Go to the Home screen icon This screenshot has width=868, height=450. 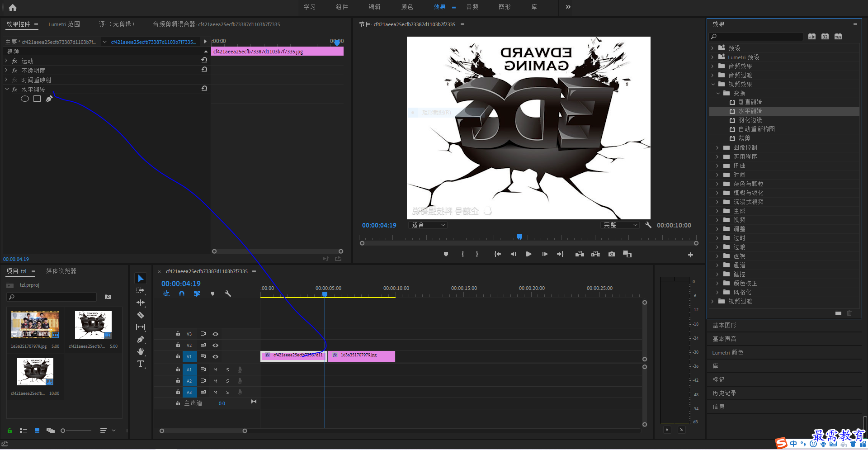13,7
